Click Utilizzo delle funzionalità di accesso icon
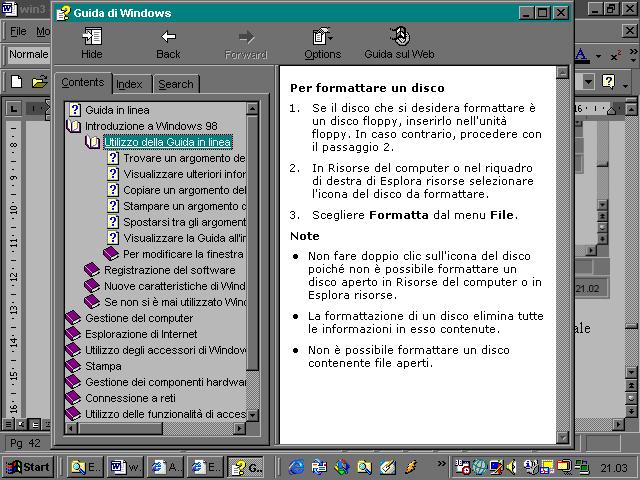The height and width of the screenshot is (480, 640). pos(73,413)
